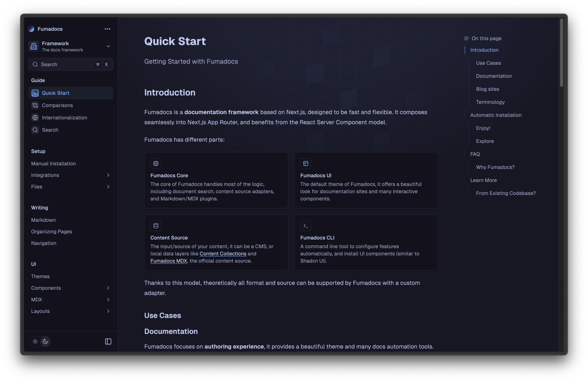Click the Fumadocs logo icon
This screenshot has height=382, width=588.
pos(31,29)
